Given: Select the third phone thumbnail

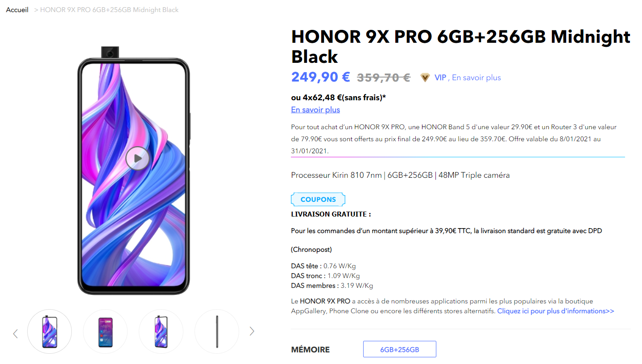Looking at the screenshot, I should coord(161,331).
